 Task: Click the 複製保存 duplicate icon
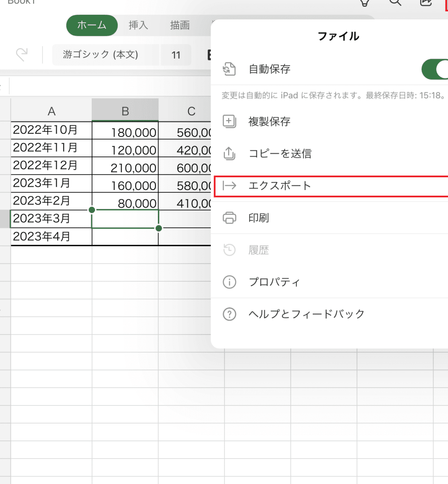pos(229,121)
